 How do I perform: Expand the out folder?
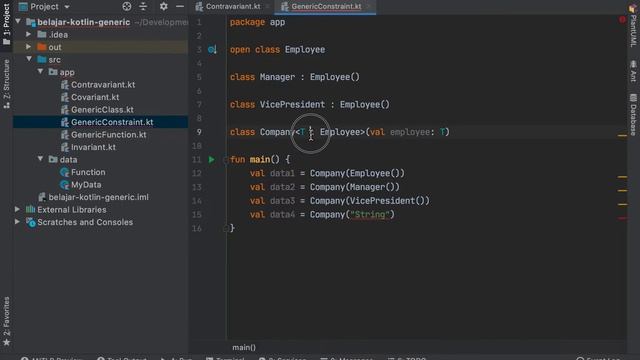coord(29,47)
